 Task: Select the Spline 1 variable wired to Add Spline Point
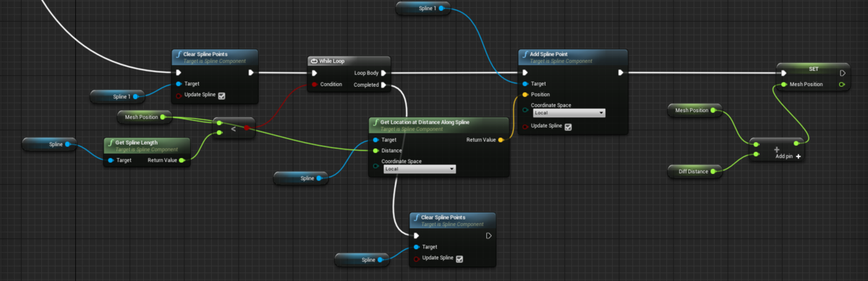(424, 8)
